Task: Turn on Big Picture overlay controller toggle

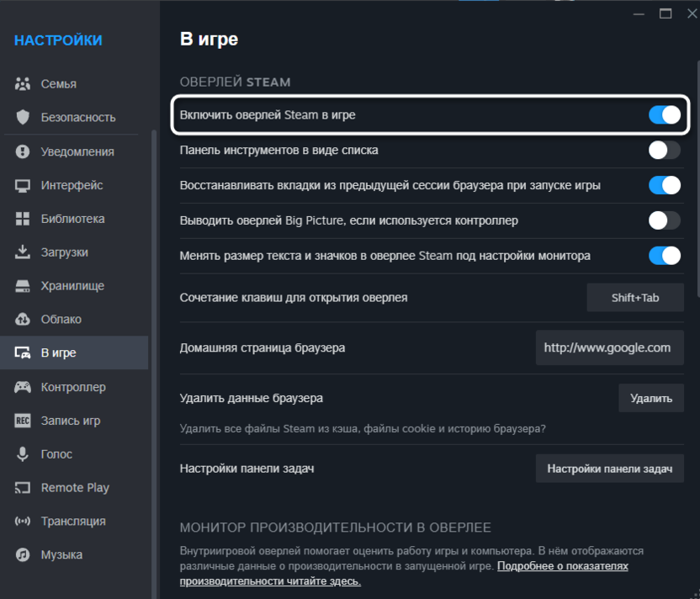Action: pos(664,220)
